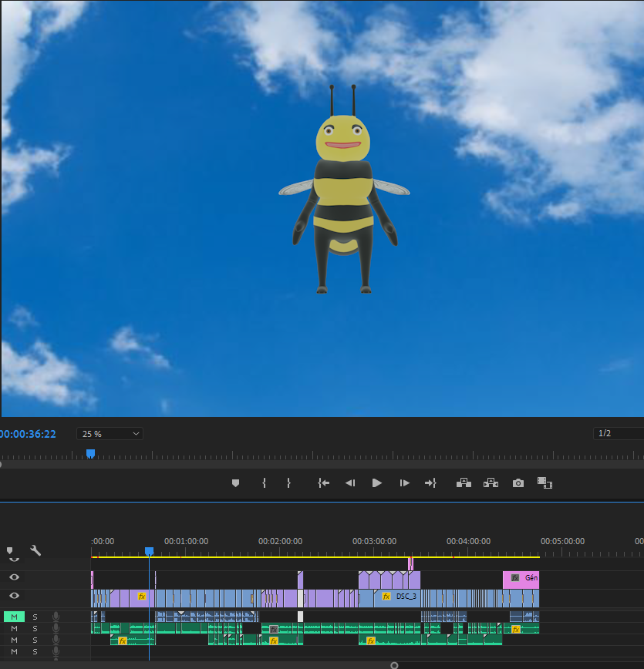
Task: Open the Comparison View button
Action: [545, 483]
